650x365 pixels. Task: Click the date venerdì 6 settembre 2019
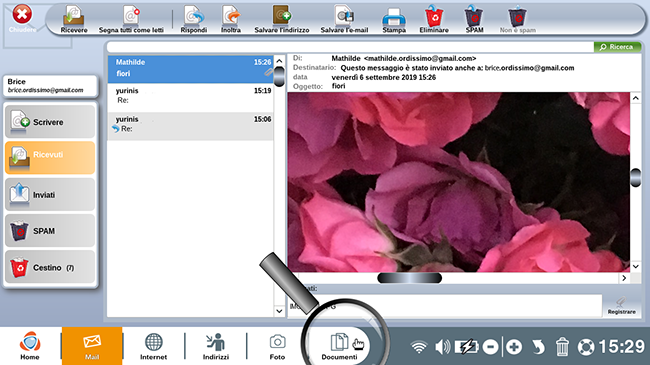(384, 77)
